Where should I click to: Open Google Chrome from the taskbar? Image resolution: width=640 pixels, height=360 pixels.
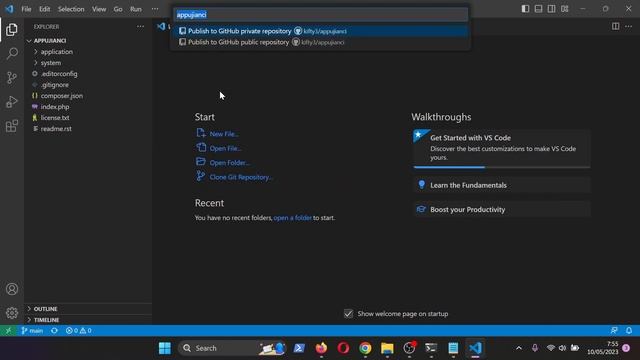coord(365,348)
